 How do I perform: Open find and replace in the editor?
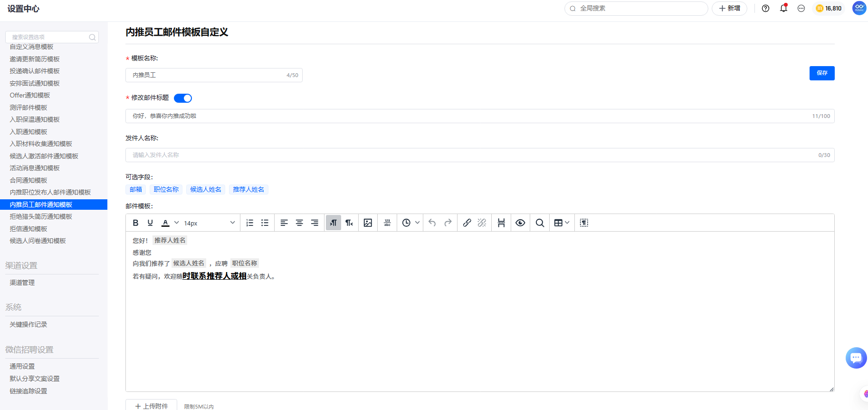point(540,223)
